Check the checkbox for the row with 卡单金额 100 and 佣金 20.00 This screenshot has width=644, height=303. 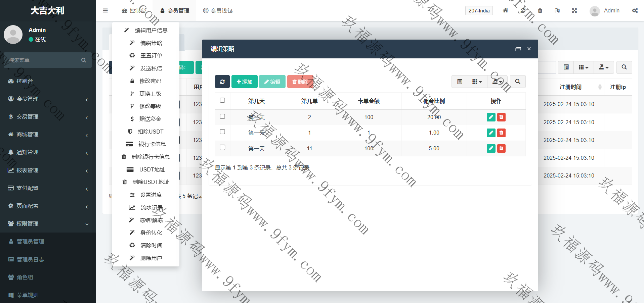pyautogui.click(x=222, y=116)
